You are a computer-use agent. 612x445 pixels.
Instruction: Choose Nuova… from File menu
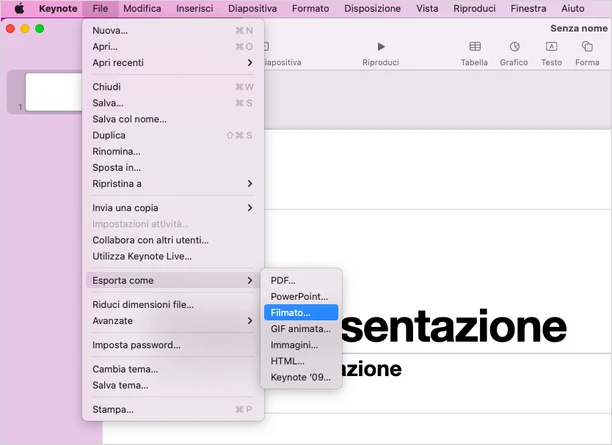click(x=173, y=30)
